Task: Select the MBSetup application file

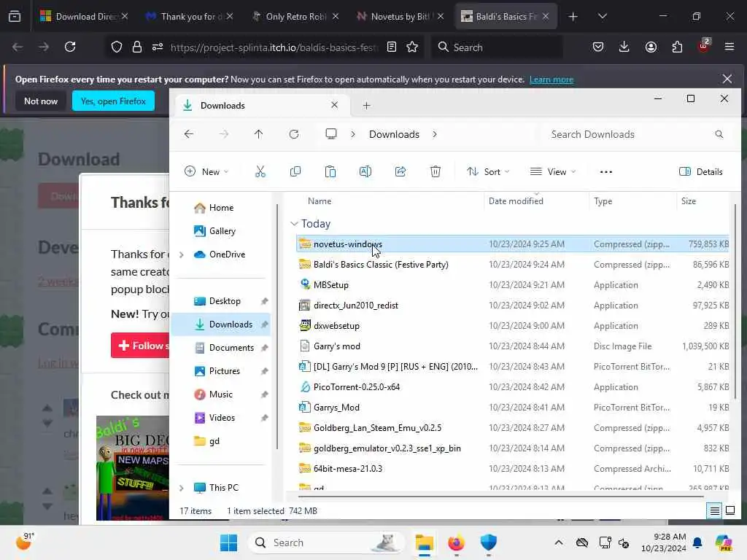Action: coord(512,285)
